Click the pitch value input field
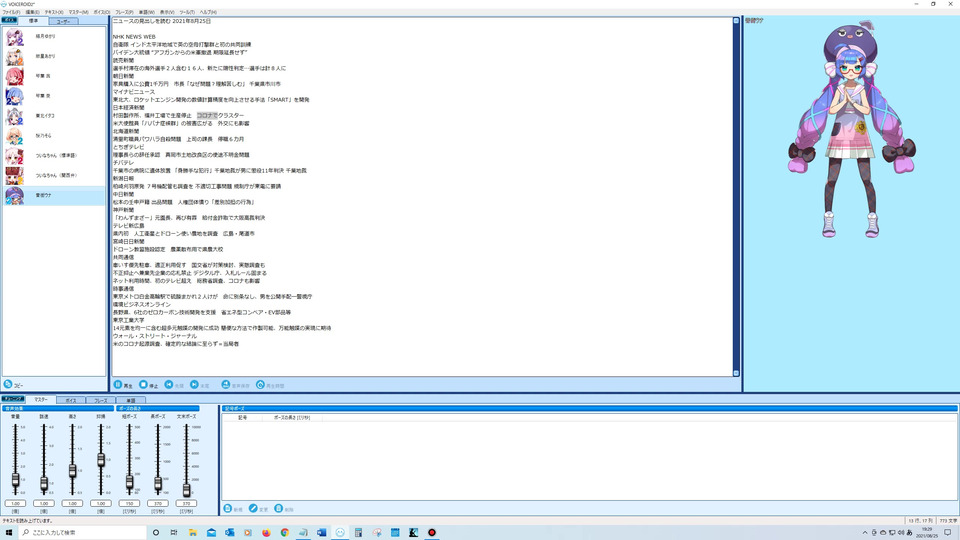Image resolution: width=960 pixels, height=540 pixels. point(72,503)
